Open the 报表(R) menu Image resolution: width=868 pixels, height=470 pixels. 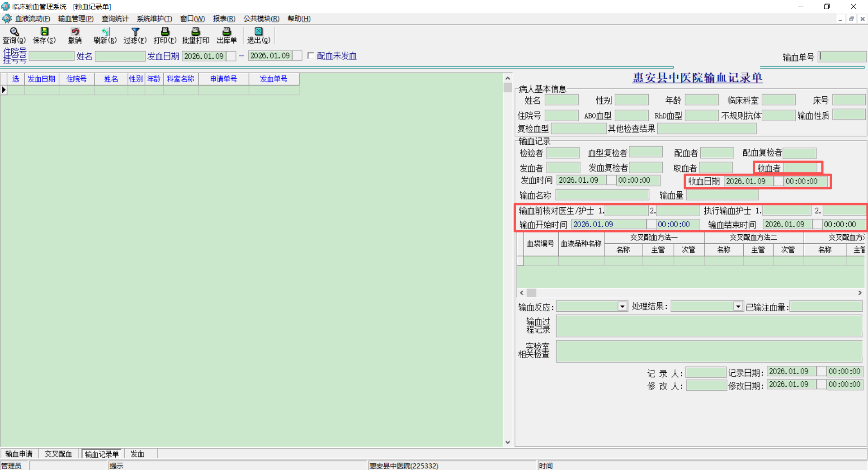pos(224,19)
